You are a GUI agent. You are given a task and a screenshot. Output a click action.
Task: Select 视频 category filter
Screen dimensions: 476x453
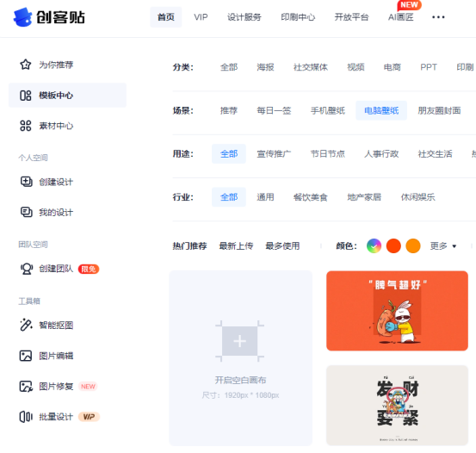click(355, 67)
